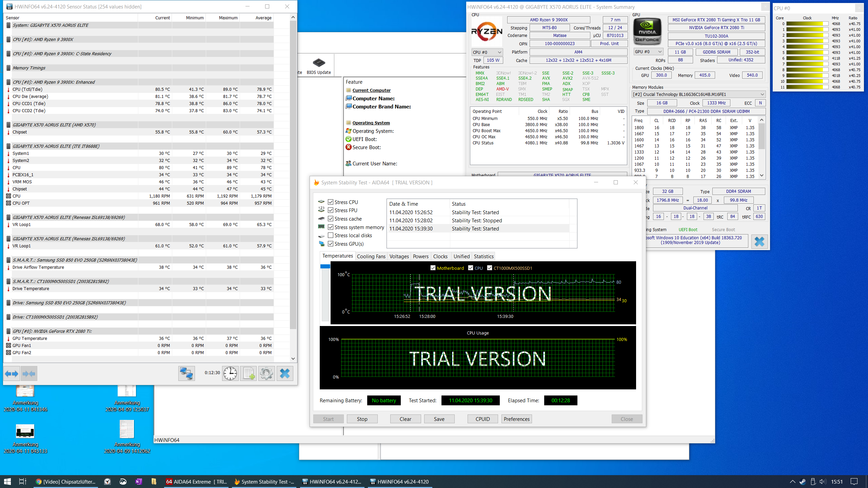The image size is (868, 488).
Task: Open Task View on the taskbar
Action: 23,482
